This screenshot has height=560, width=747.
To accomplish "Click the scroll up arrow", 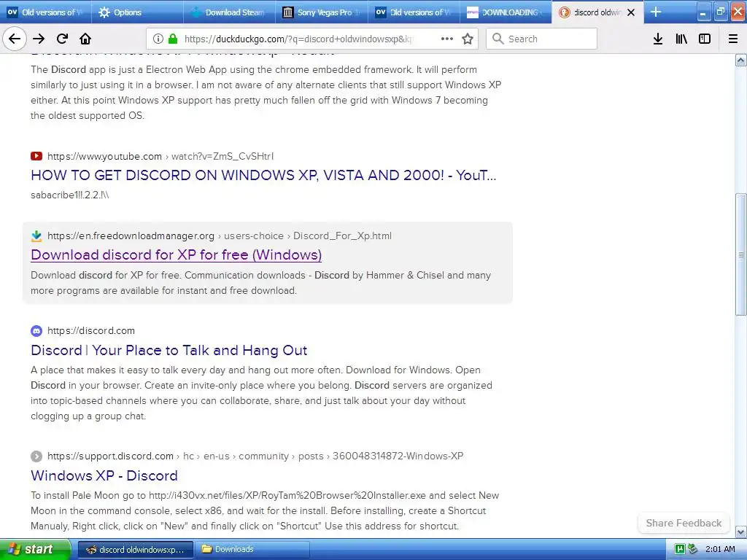I will [x=741, y=60].
